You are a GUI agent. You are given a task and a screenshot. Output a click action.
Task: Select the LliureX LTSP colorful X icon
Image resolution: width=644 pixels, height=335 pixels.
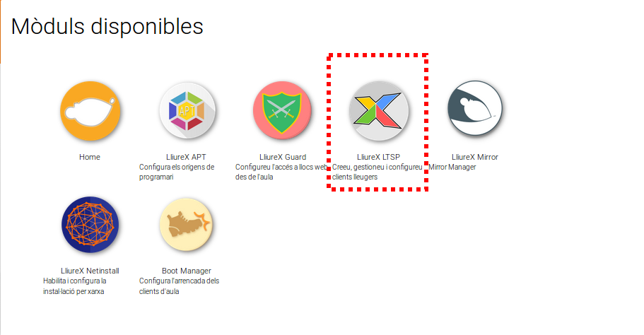(378, 111)
